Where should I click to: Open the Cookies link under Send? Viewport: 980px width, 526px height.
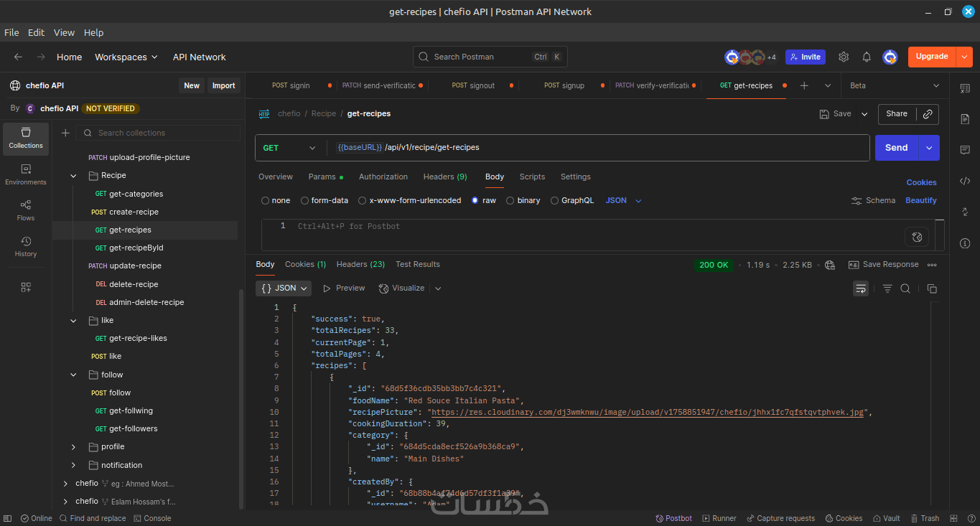(x=921, y=182)
